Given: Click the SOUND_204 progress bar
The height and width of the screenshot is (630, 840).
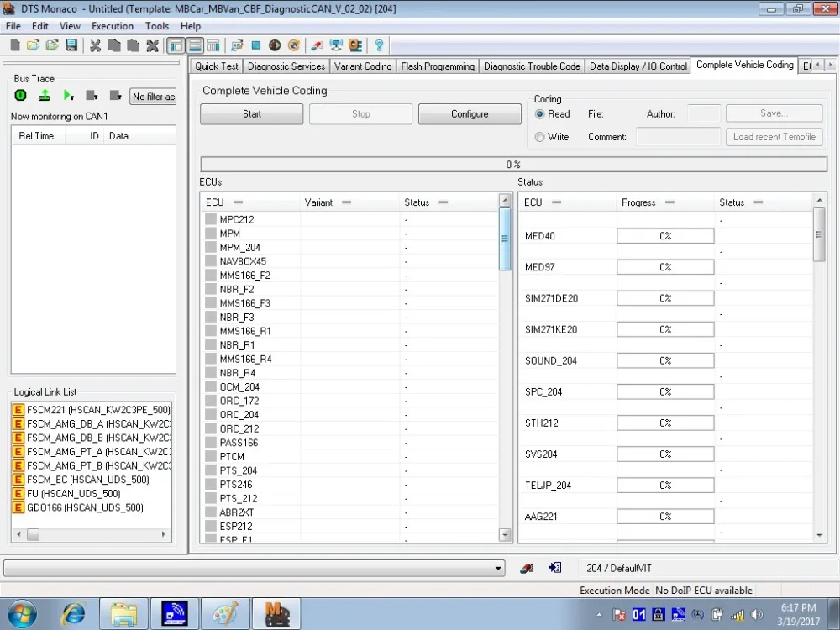Looking at the screenshot, I should pos(664,360).
